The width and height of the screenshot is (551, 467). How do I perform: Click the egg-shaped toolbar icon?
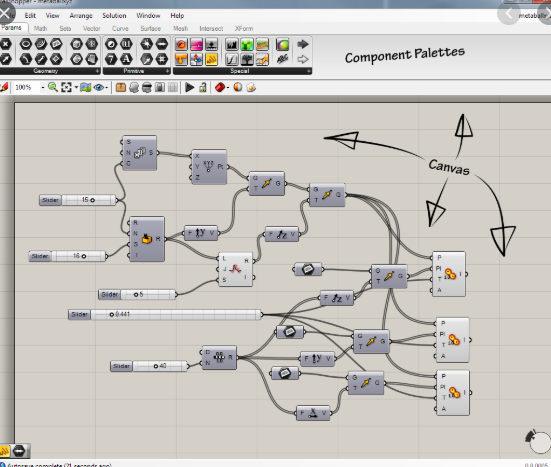tap(251, 87)
